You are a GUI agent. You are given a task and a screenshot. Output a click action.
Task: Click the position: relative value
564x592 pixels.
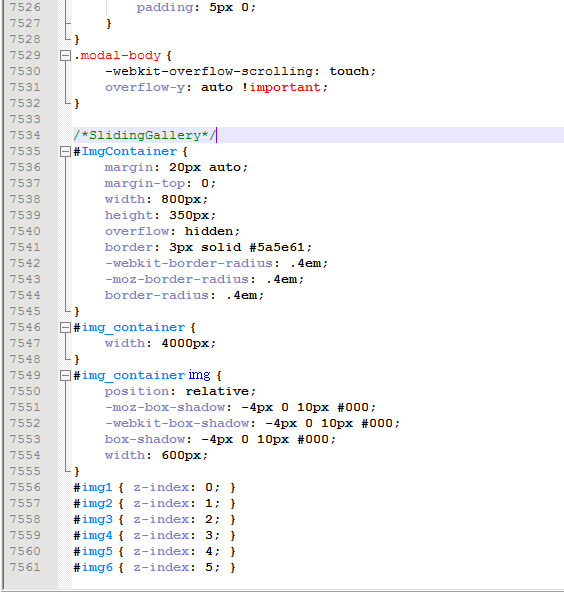[x=217, y=391]
